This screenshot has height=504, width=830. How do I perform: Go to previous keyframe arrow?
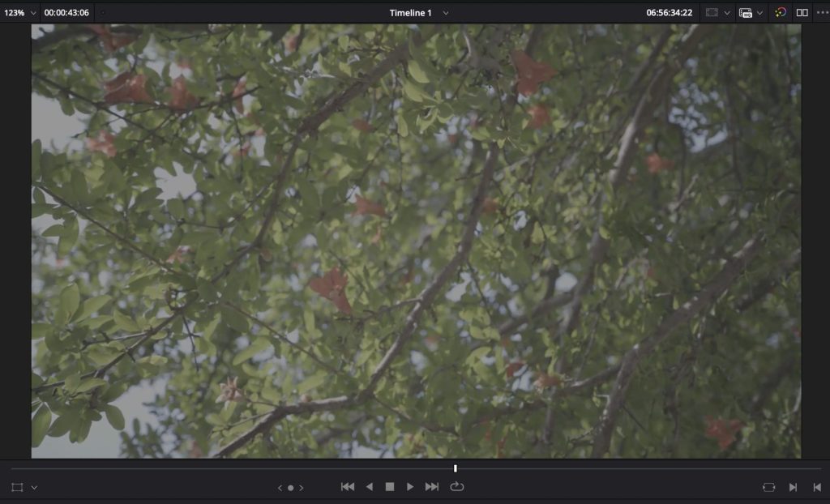[x=280, y=488]
